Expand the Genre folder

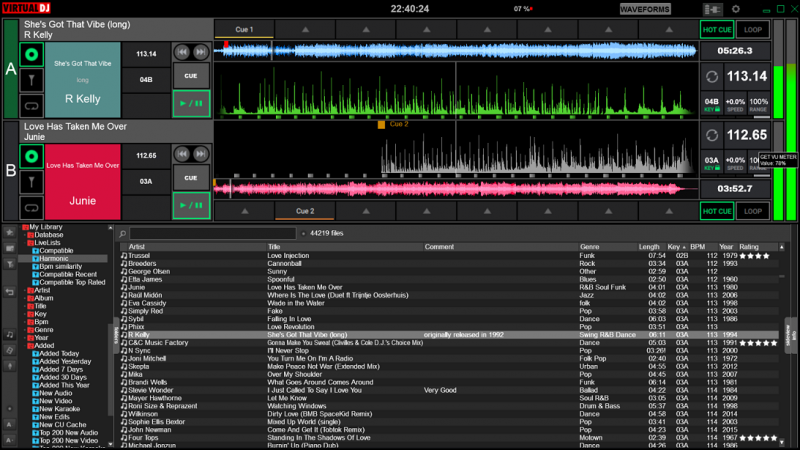(26, 330)
